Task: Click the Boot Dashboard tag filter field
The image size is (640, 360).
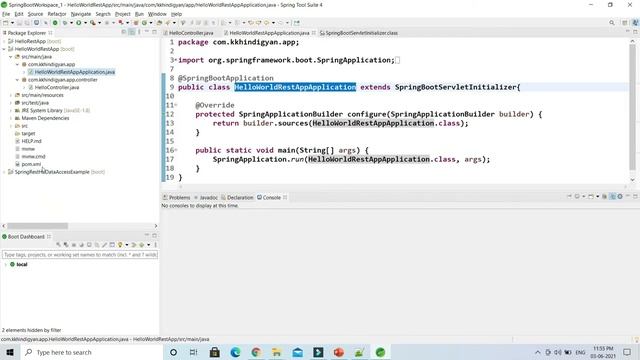Action: 80,255
